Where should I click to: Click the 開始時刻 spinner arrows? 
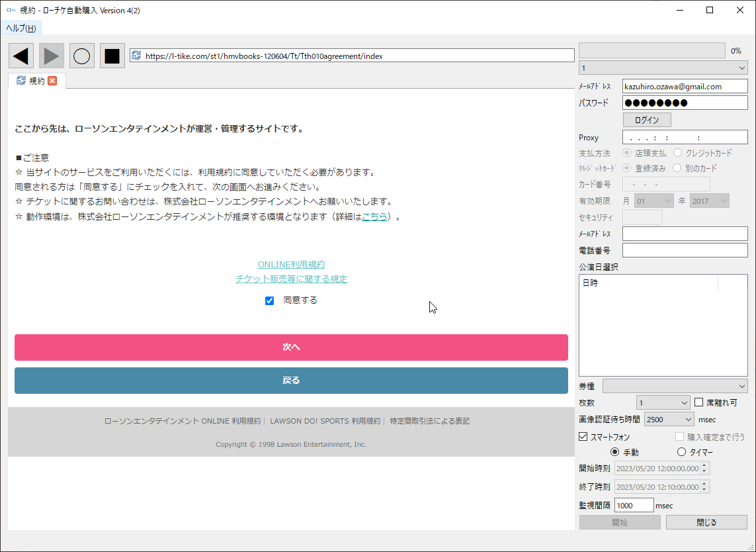(x=704, y=468)
